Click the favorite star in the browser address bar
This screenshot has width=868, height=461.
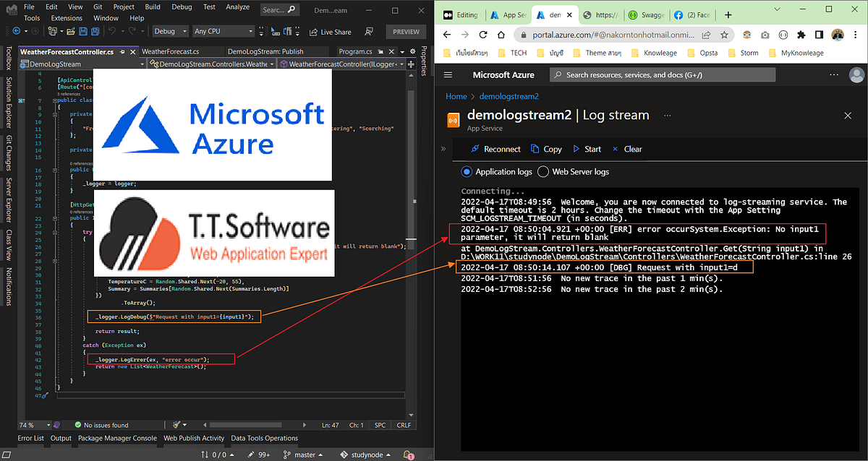click(724, 35)
